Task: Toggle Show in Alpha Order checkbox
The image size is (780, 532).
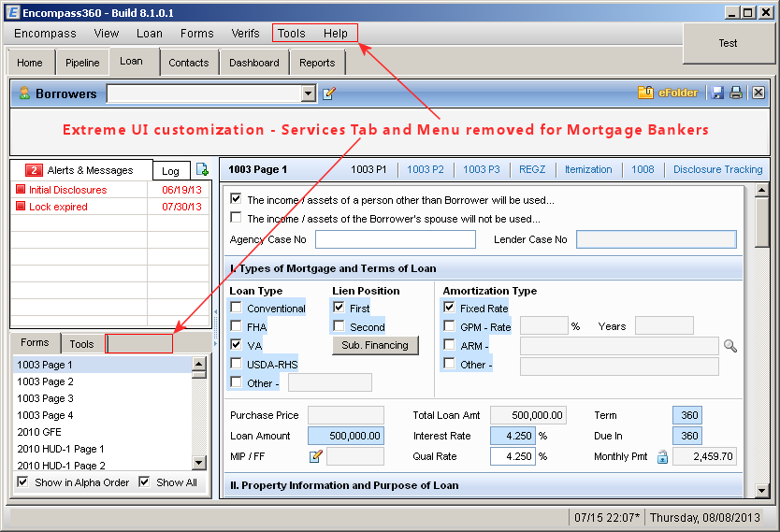Action: pyautogui.click(x=22, y=482)
